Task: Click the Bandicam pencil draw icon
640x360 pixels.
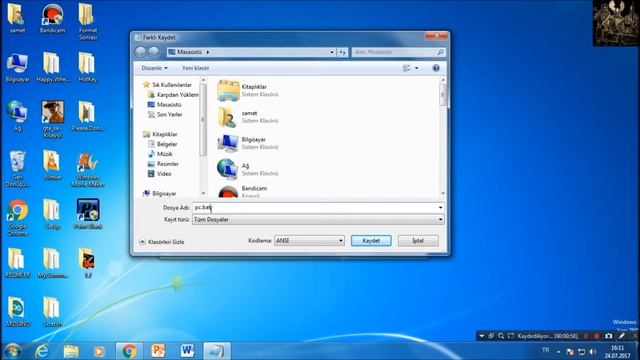Action: click(622, 336)
